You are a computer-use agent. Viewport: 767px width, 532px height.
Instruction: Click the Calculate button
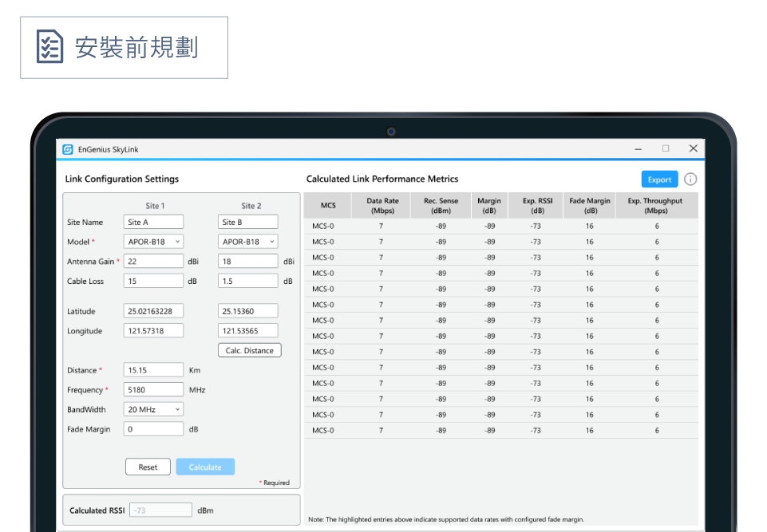[205, 467]
